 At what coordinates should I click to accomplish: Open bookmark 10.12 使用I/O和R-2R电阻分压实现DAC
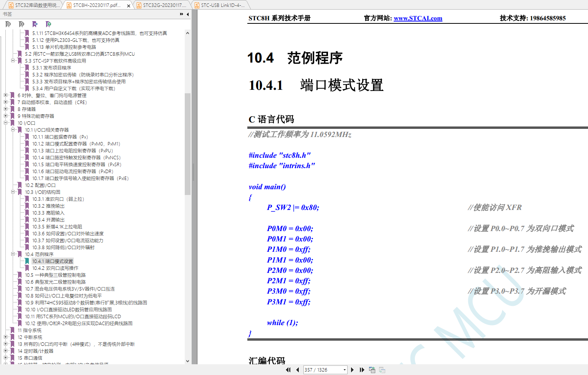point(79,323)
